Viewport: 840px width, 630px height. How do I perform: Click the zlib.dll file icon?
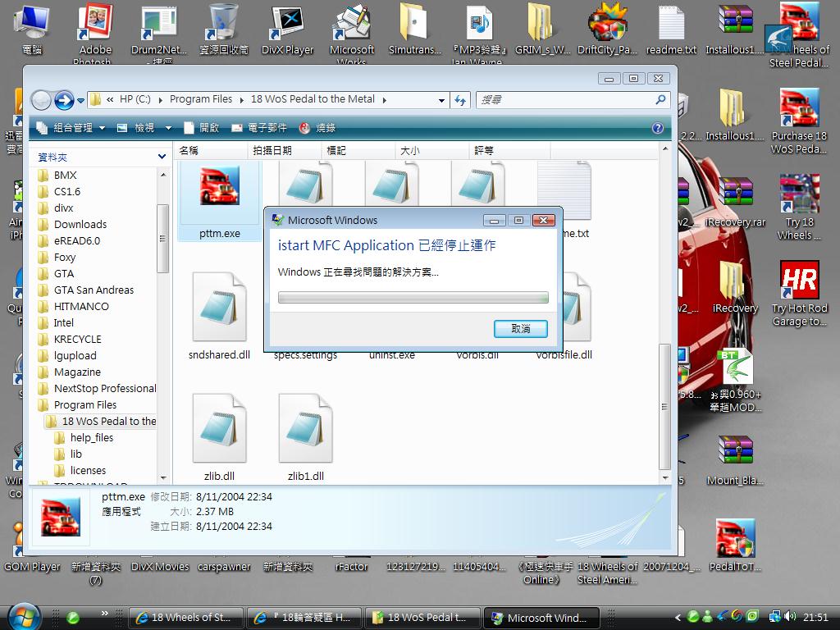tap(219, 428)
